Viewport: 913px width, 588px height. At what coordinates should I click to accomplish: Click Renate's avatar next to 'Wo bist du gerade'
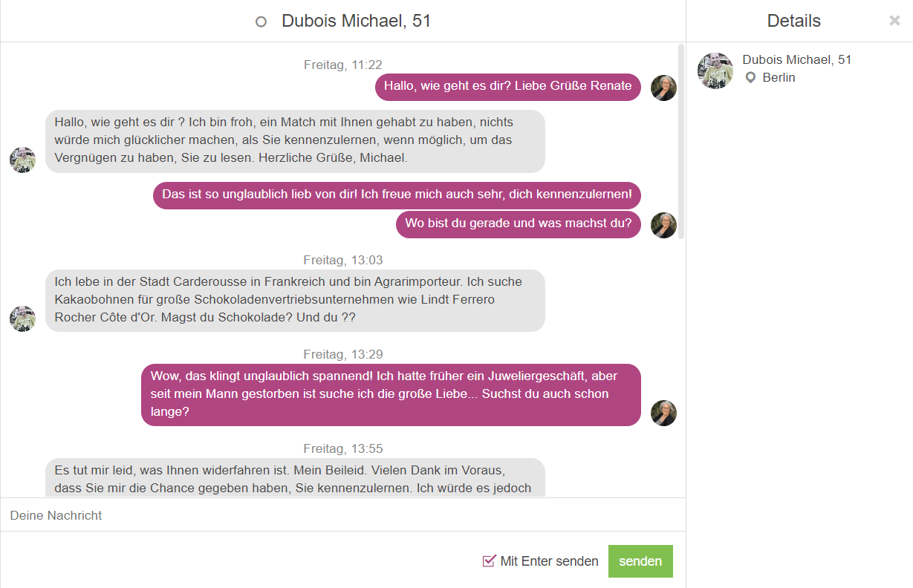[x=663, y=225]
